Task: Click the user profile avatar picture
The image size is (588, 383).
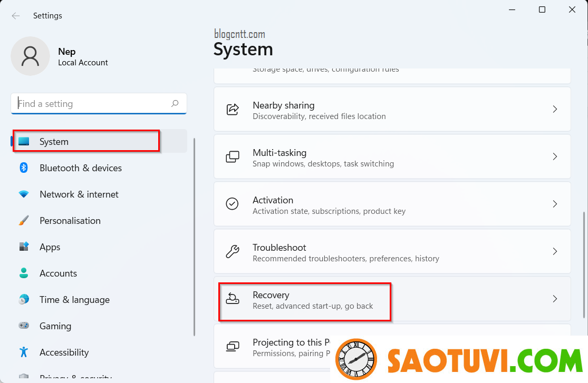Action: coord(31,56)
